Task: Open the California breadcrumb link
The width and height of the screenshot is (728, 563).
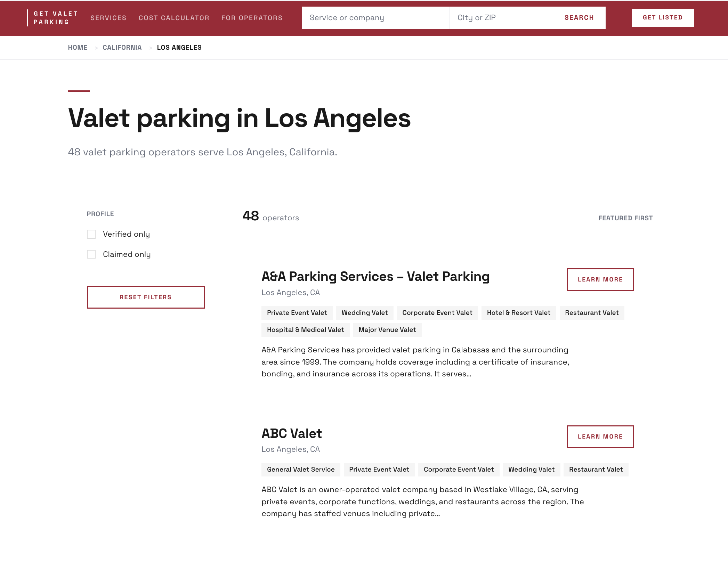Action: tap(122, 48)
